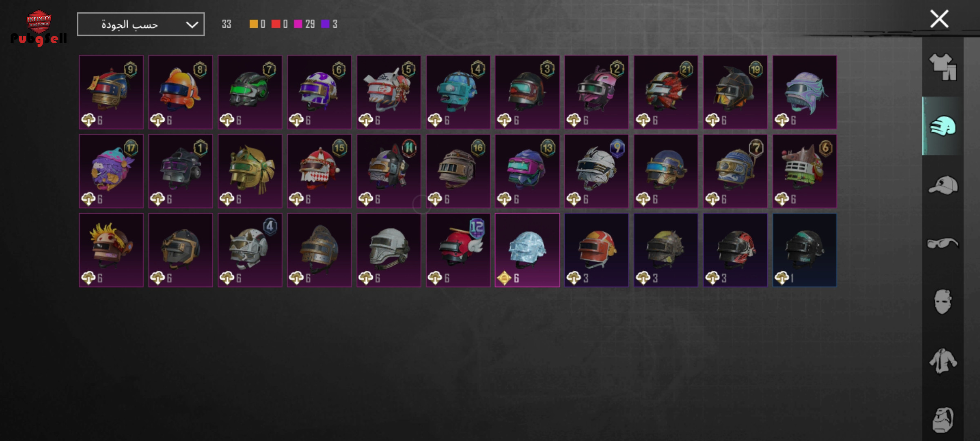Select the orange fish helmet numbered 8
The height and width of the screenshot is (441, 980).
[180, 92]
